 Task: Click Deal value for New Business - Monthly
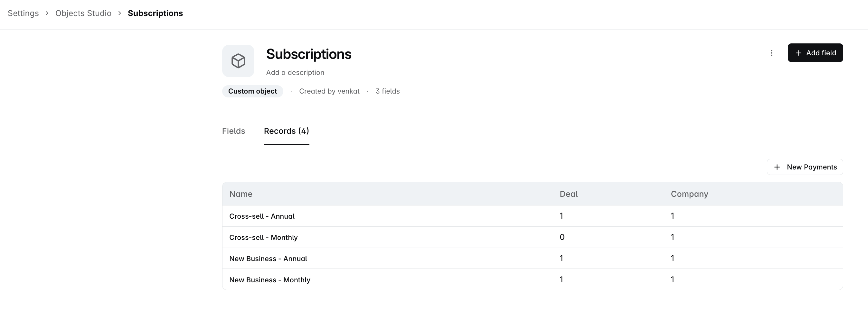(561, 279)
